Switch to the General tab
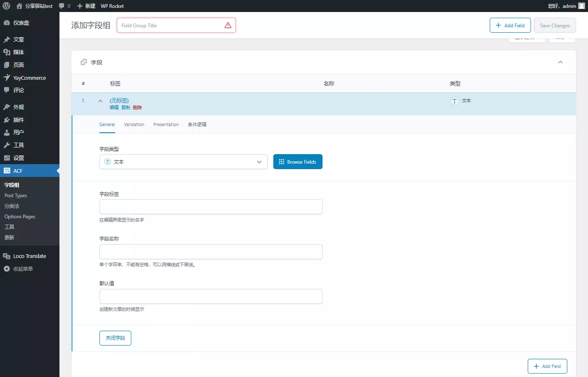 (x=107, y=124)
